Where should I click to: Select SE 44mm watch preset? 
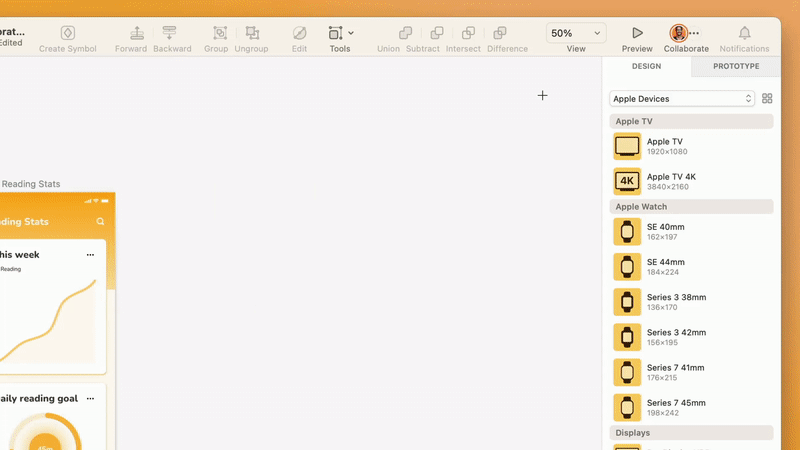pyautogui.click(x=691, y=267)
